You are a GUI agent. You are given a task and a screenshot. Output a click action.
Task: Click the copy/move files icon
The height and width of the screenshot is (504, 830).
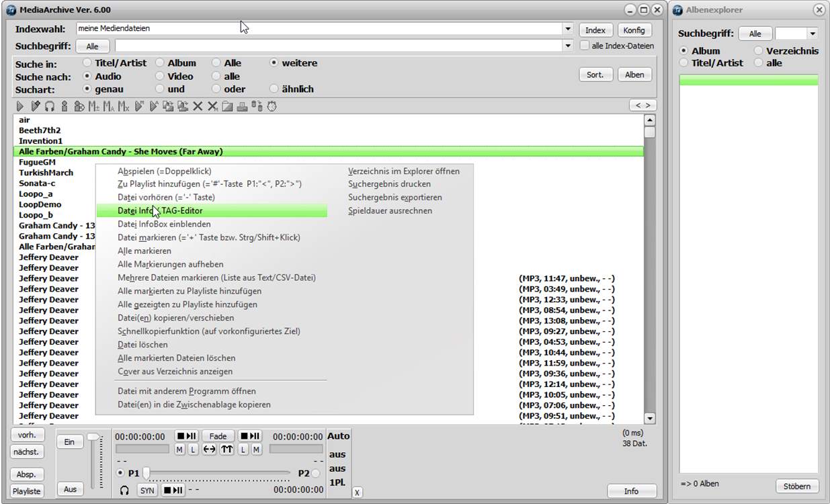click(168, 106)
